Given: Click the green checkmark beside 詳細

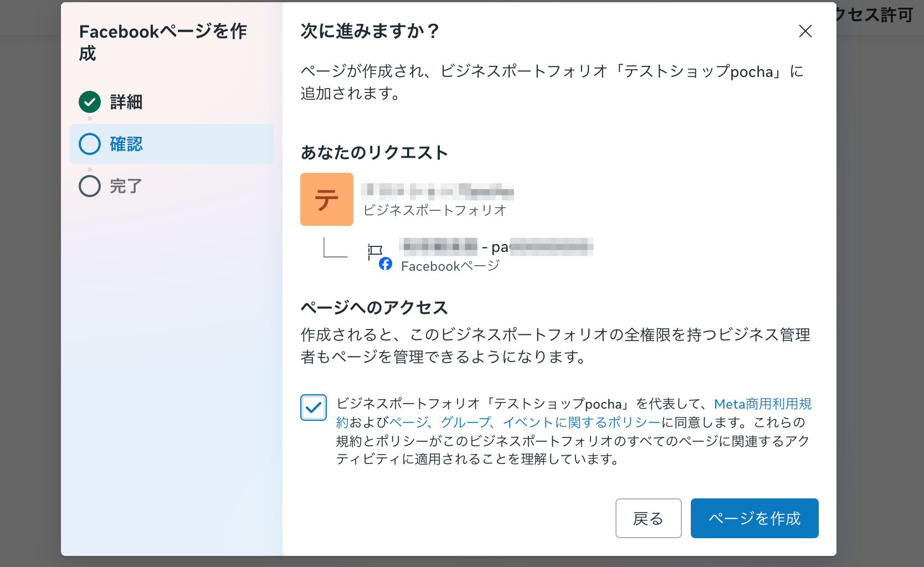Looking at the screenshot, I should (90, 102).
